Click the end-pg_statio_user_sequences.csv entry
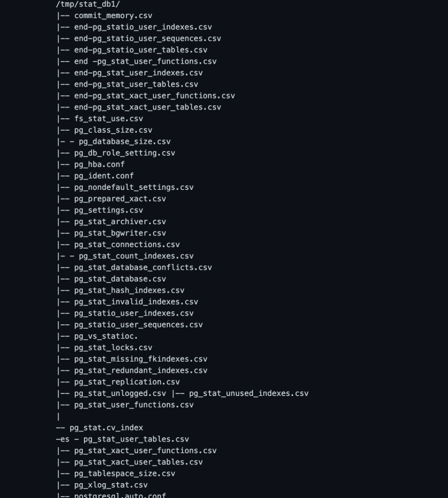Viewport: 448px width, 498px height. pyautogui.click(x=147, y=39)
